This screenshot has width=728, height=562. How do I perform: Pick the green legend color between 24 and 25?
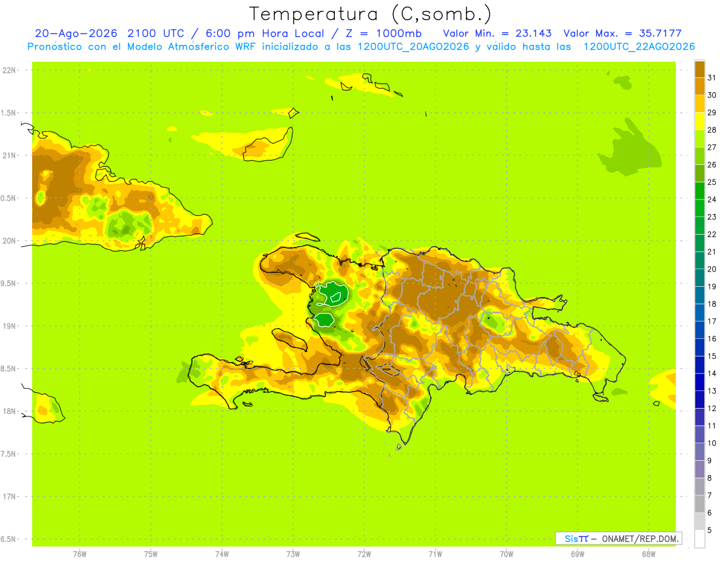(x=699, y=191)
